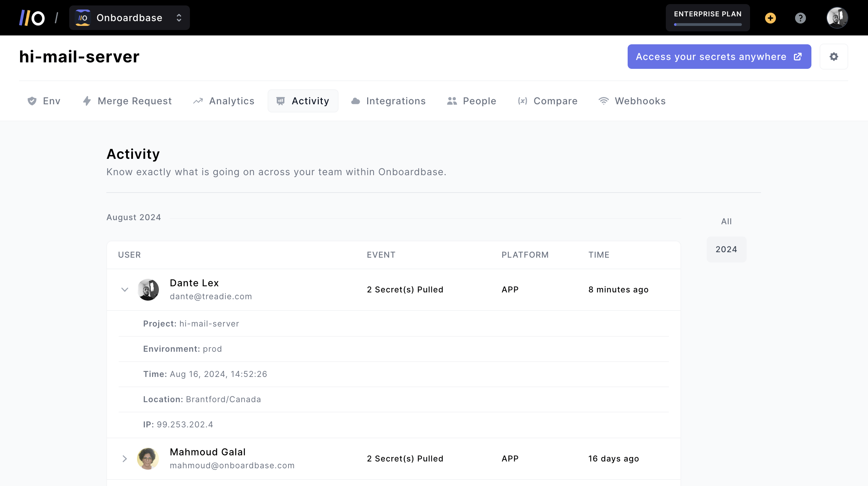
Task: Click the PLATFORM column header
Action: 525,255
